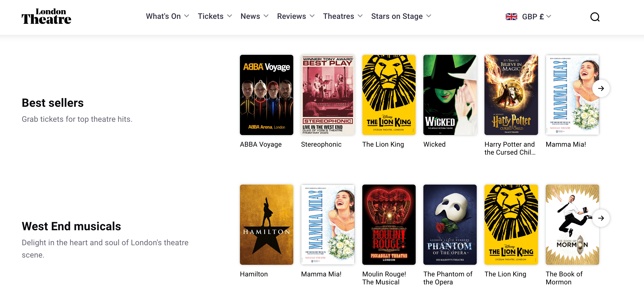The width and height of the screenshot is (644, 302).
Task: Click the London Theatre logo
Action: (46, 16)
